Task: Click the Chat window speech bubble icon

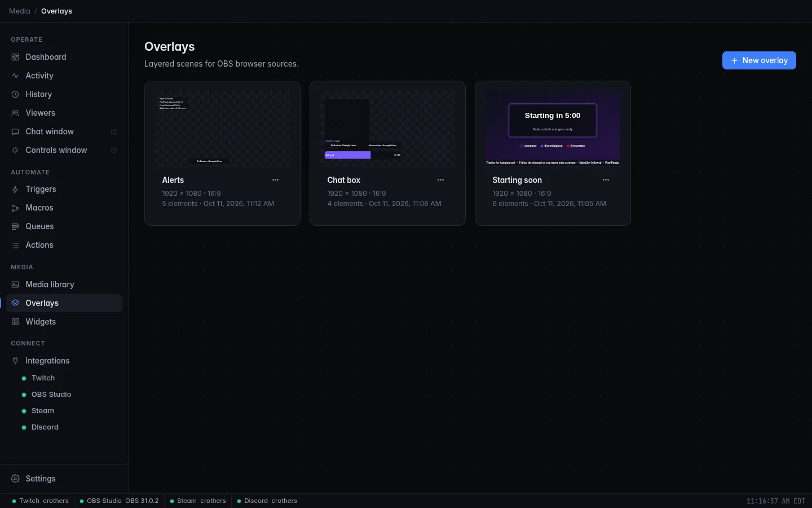Action: pyautogui.click(x=15, y=132)
